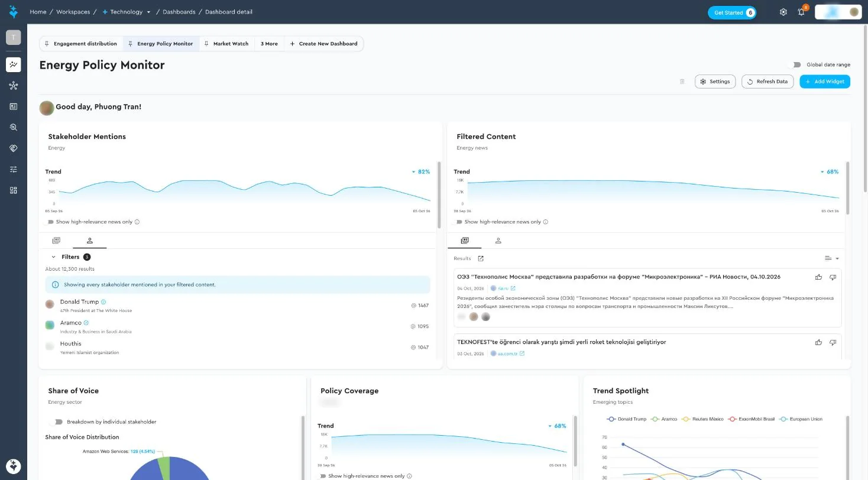
Task: Click Create New Dashboard
Action: point(323,44)
